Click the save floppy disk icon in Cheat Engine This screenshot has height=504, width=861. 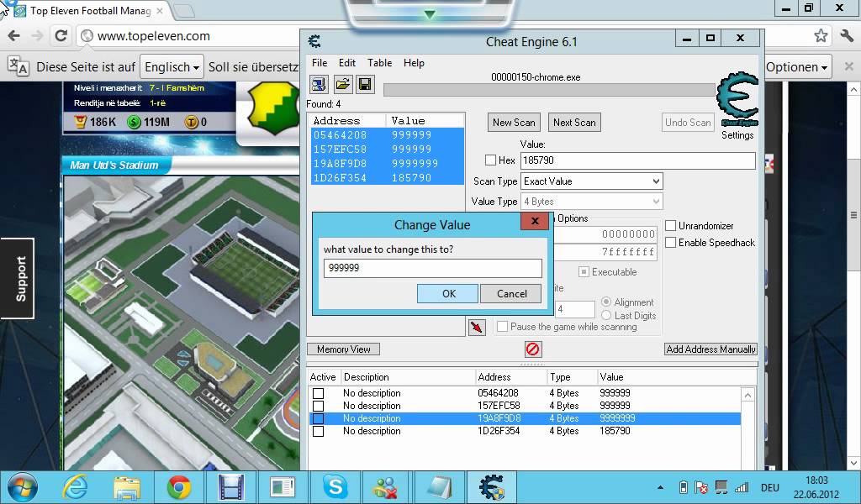pos(365,85)
